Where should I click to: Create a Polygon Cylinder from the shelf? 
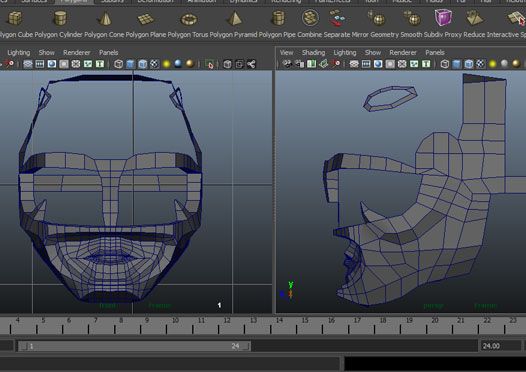[60, 18]
